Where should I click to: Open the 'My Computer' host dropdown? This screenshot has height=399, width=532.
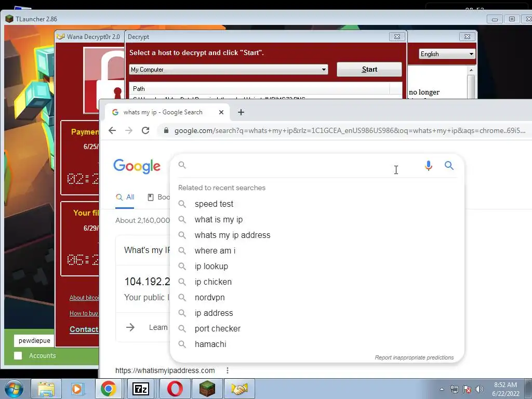pos(229,70)
